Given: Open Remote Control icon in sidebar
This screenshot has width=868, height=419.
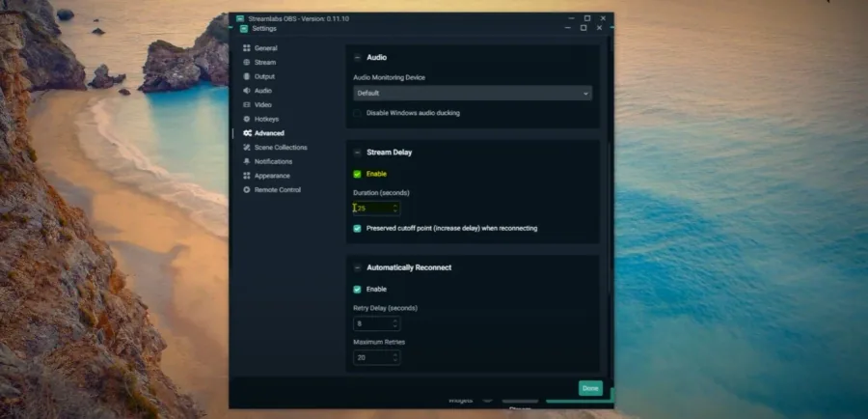Looking at the screenshot, I should pyautogui.click(x=247, y=189).
